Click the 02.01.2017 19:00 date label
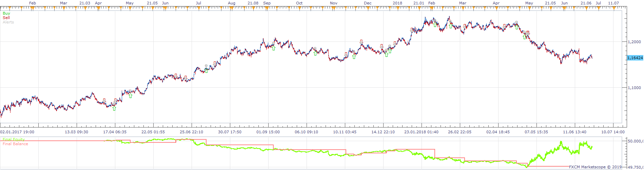The width and height of the screenshot is (644, 170). pos(17,132)
